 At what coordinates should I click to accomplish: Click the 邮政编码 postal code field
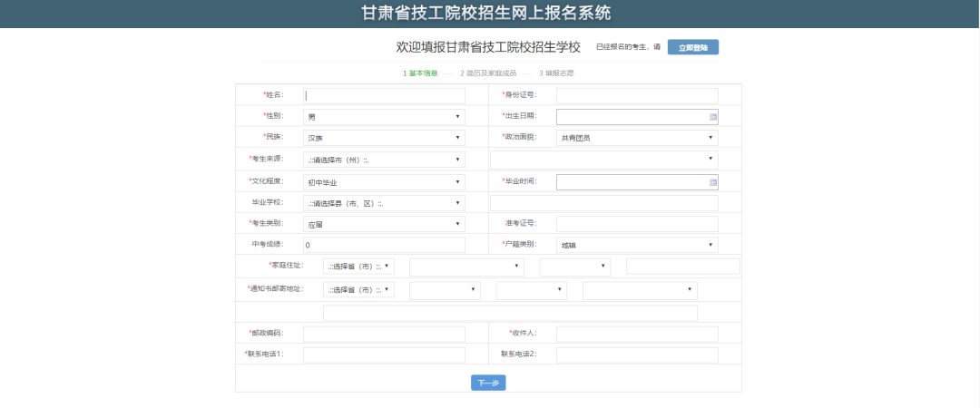[x=384, y=334]
